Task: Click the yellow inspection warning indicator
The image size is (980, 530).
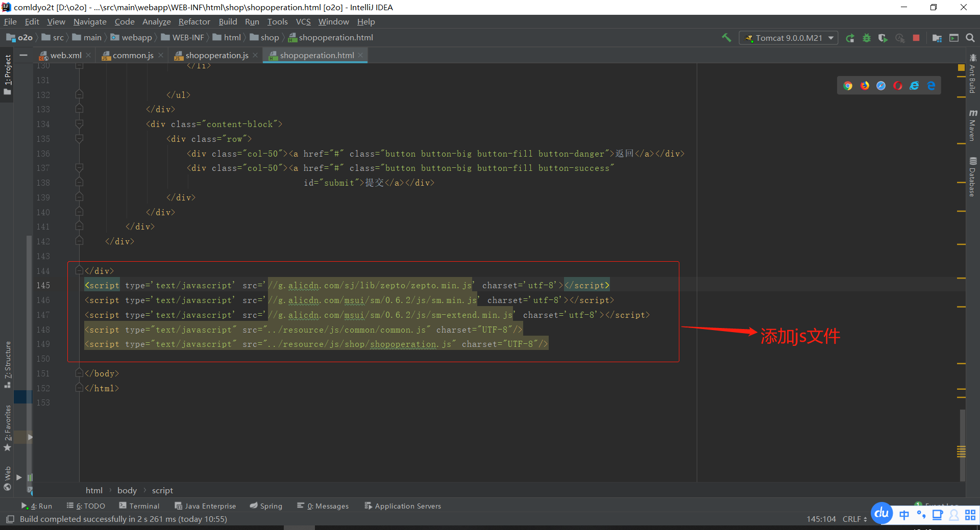Action: pos(961,68)
